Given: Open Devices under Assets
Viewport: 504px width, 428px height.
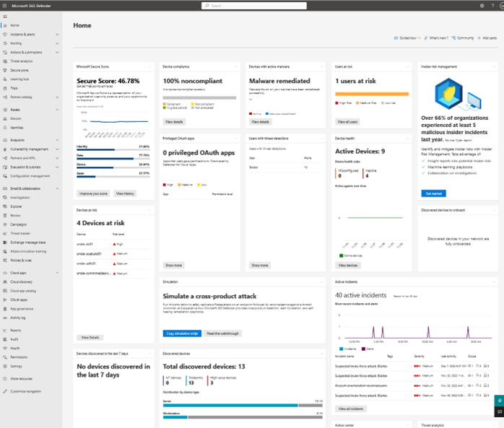Looking at the screenshot, I should [15, 118].
